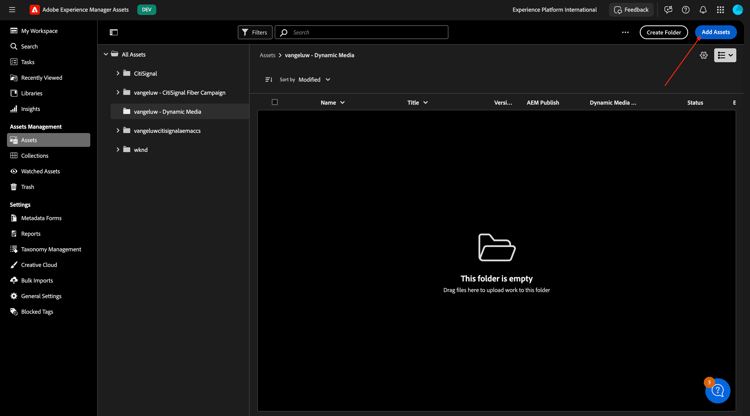
Task: Expand the vangeluwcitisignalaemaccs folder
Action: click(118, 131)
